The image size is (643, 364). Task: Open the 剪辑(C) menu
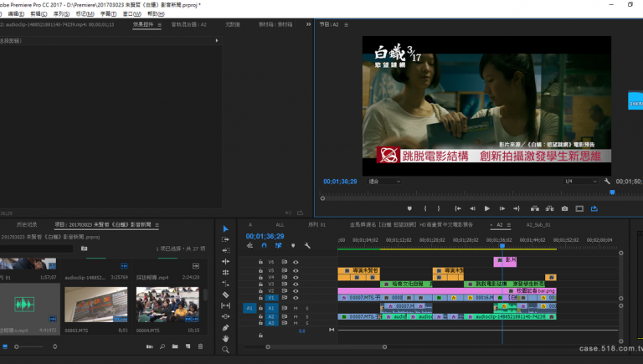click(x=39, y=13)
